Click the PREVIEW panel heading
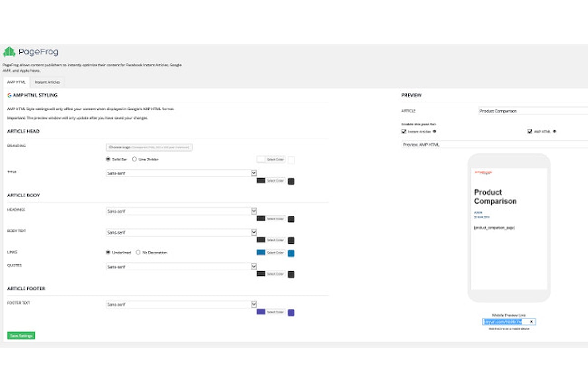 [412, 95]
